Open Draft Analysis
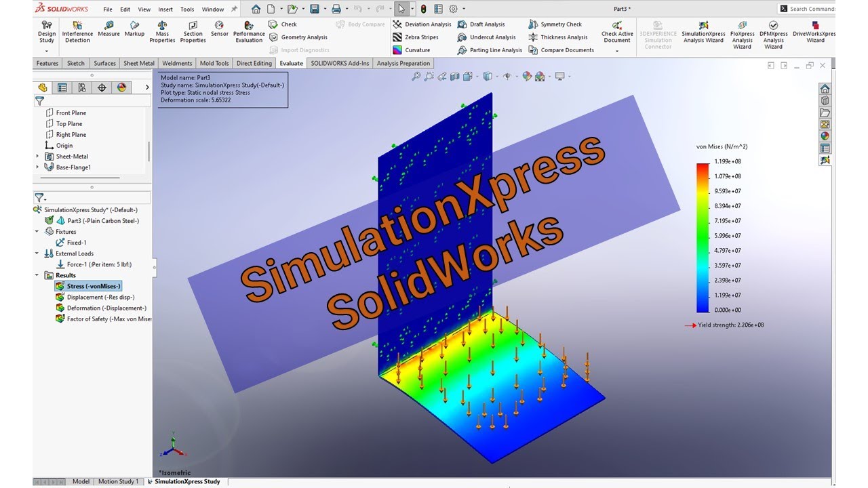Viewport: 868px width, 488px height. click(x=481, y=24)
